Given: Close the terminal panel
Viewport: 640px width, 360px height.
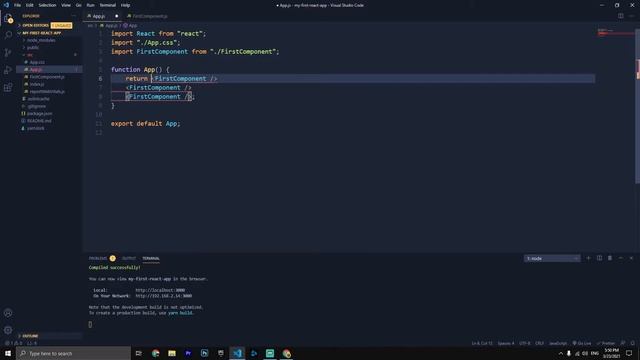Looking at the screenshot, I should [631, 258].
